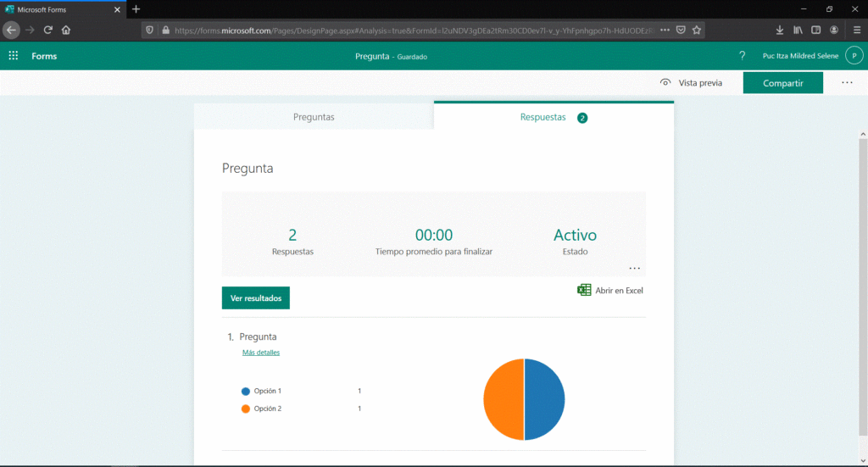Open new browser tab plus button
The width and height of the screenshot is (868, 467).
click(x=136, y=9)
